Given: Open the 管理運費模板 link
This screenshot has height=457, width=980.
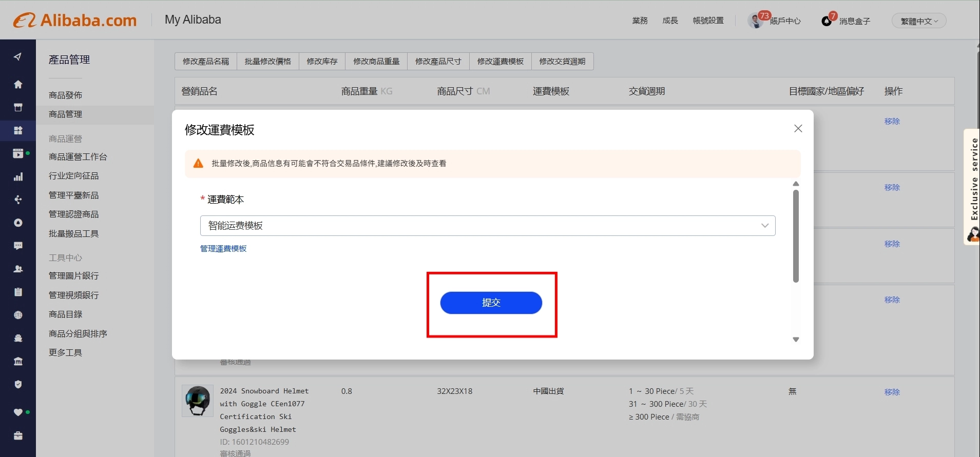Looking at the screenshot, I should coord(223,248).
